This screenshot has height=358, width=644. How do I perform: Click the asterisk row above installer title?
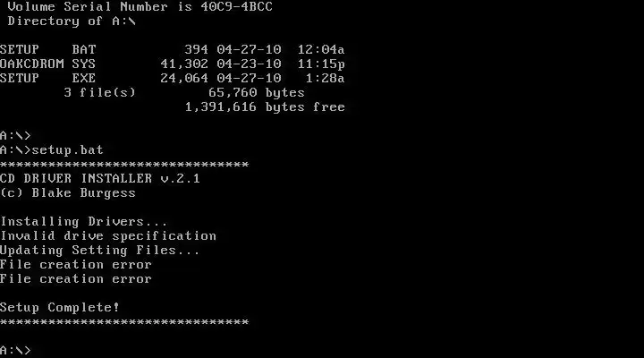coord(124,165)
